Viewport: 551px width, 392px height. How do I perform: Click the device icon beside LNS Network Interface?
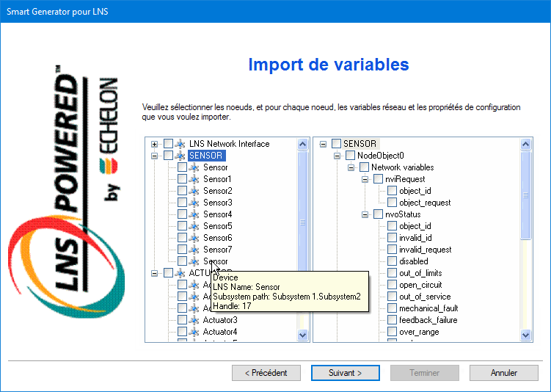coord(180,144)
